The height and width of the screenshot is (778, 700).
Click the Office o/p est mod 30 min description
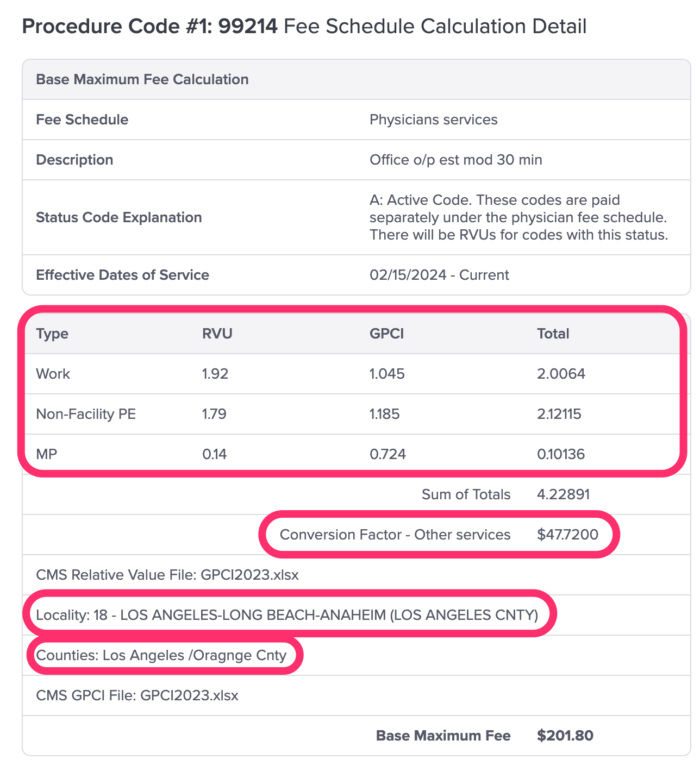pos(456,160)
